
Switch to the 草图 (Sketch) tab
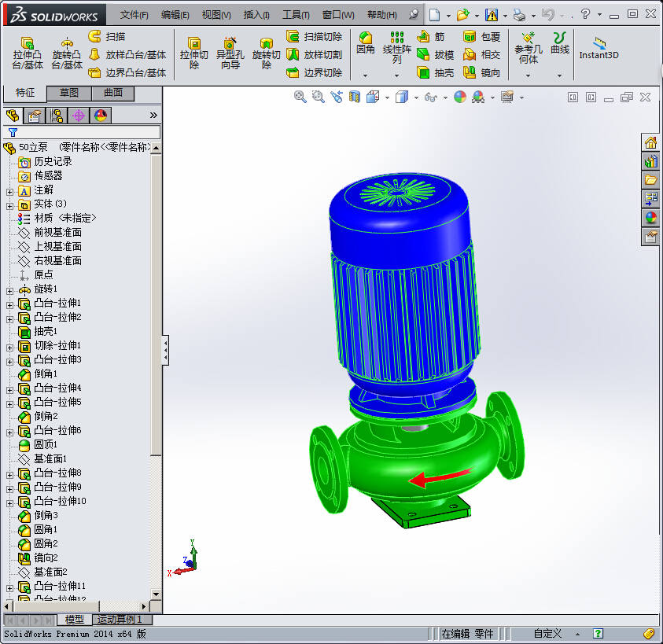click(x=69, y=93)
